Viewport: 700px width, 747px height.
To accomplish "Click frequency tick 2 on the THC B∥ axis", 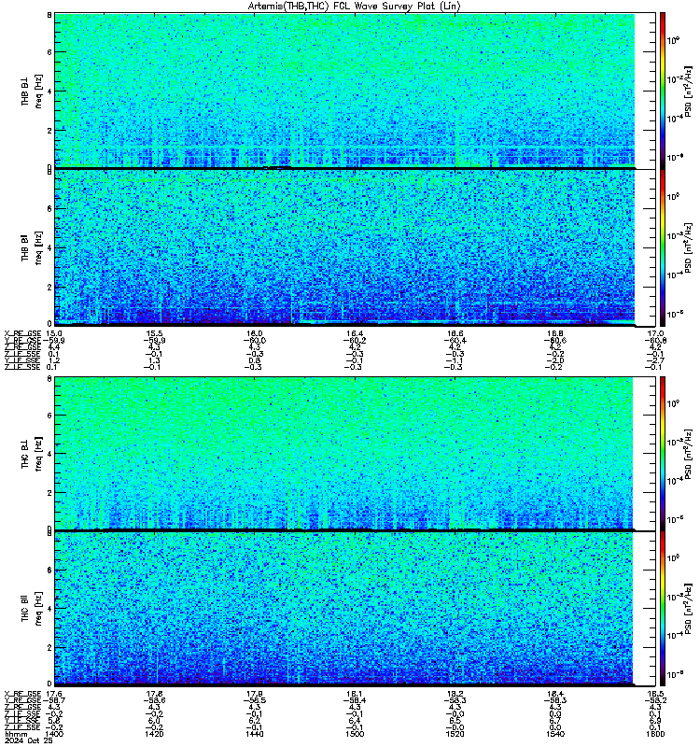I will click(x=49, y=647).
